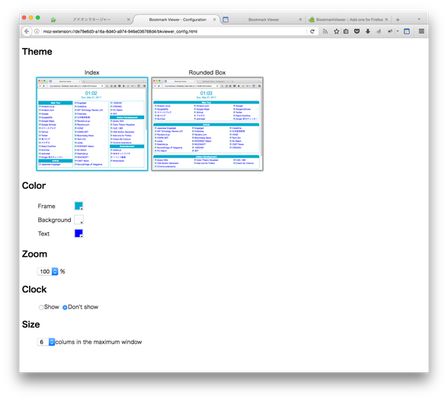Open the Zoom percentage dropdown

coord(48,272)
